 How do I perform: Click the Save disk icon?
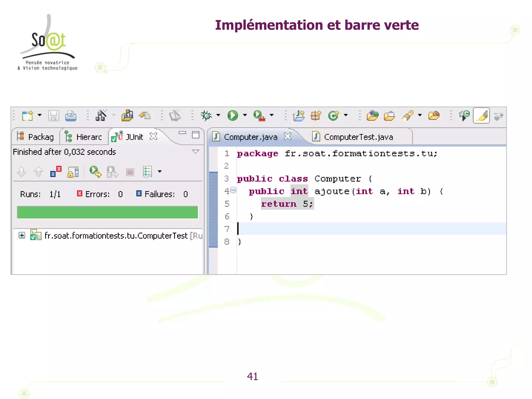click(x=54, y=116)
